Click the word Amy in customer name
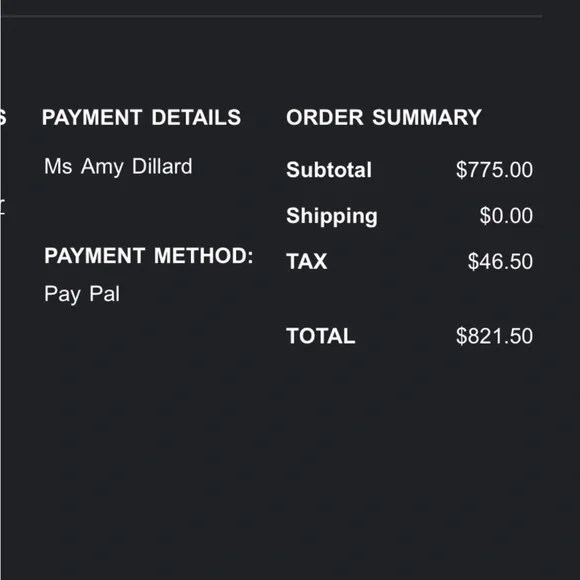 [102, 167]
